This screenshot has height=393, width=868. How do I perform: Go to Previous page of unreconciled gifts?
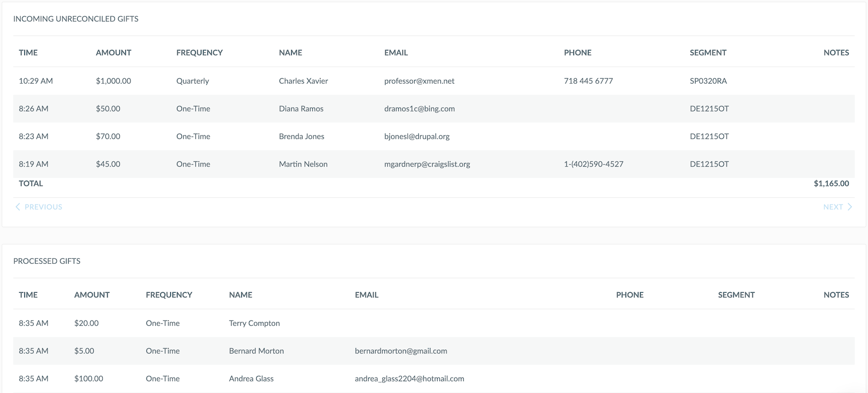point(38,207)
